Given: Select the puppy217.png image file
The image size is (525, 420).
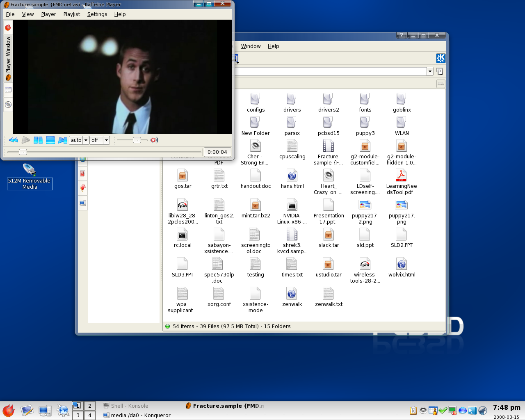Looking at the screenshot, I should tap(402, 211).
